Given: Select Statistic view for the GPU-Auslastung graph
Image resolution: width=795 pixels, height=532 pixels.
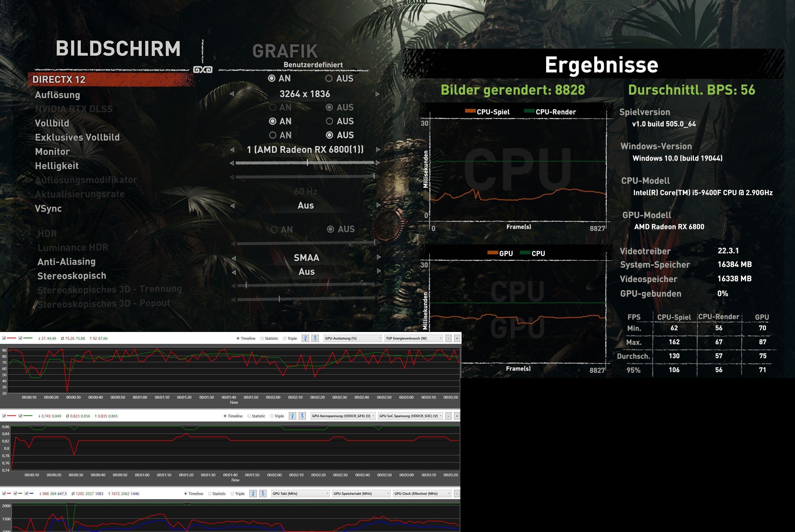Looking at the screenshot, I should [x=269, y=338].
